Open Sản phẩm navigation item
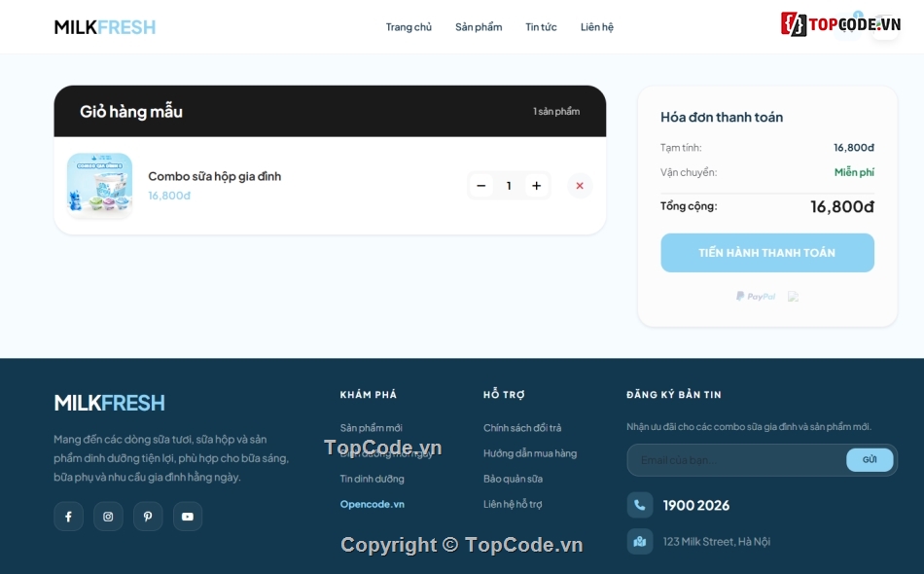924x574 pixels. pos(479,27)
